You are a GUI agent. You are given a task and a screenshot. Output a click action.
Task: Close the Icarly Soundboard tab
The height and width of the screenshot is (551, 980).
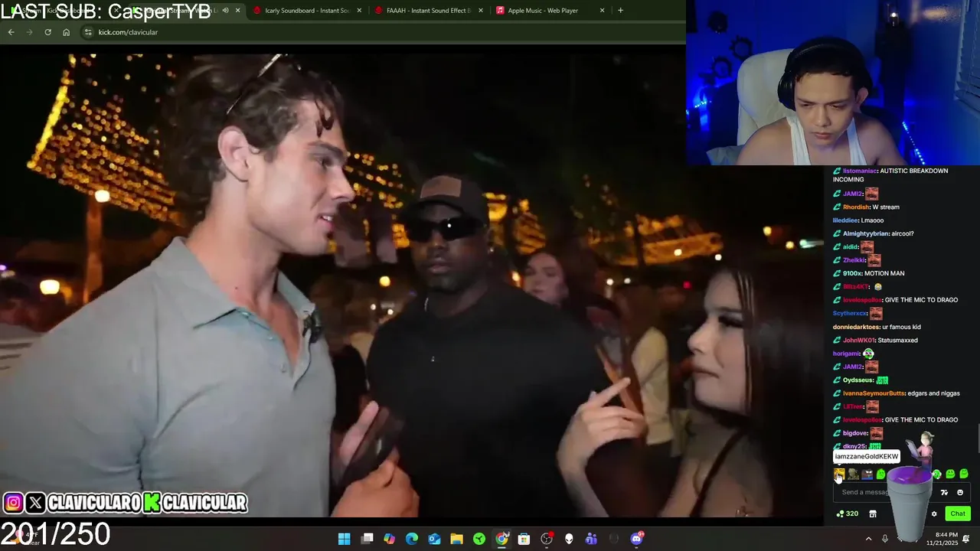[359, 11]
